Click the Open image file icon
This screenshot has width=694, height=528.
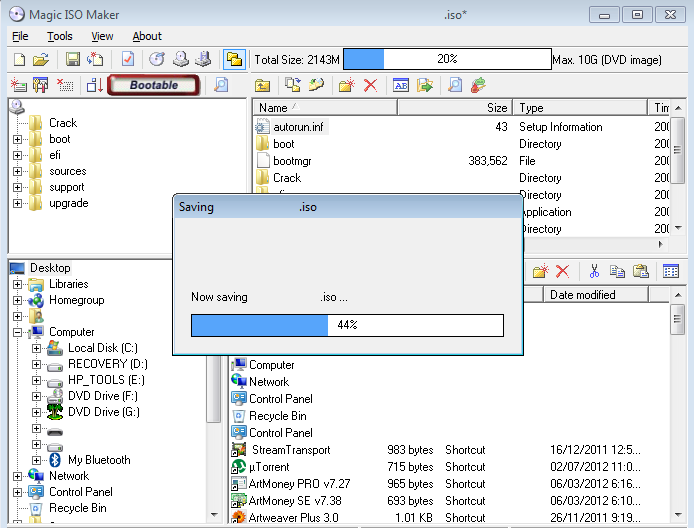[x=41, y=59]
